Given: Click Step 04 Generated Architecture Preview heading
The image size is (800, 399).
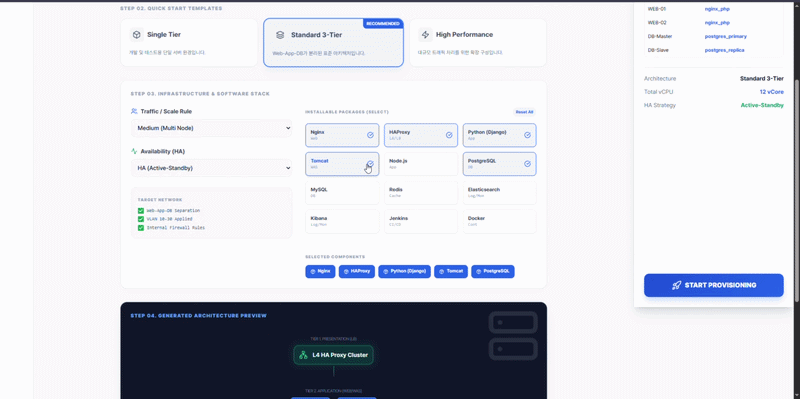Looking at the screenshot, I should tap(198, 316).
